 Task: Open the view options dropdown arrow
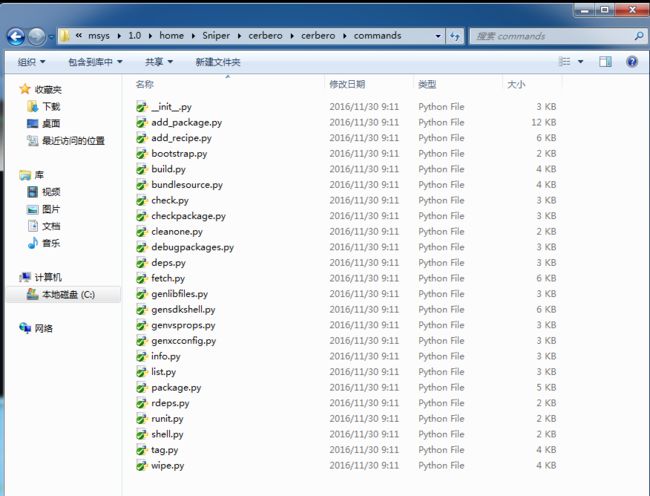tap(581, 62)
